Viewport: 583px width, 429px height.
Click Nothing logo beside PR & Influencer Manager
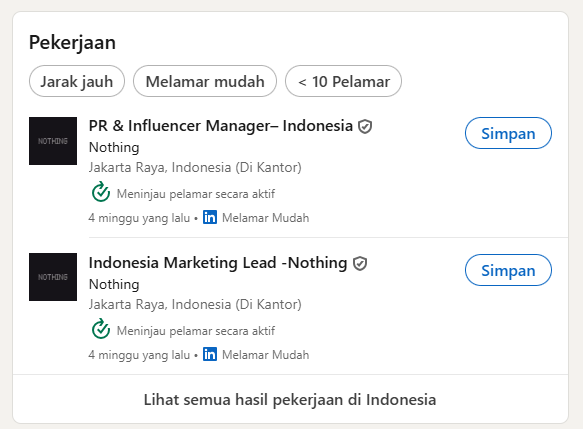(53, 141)
